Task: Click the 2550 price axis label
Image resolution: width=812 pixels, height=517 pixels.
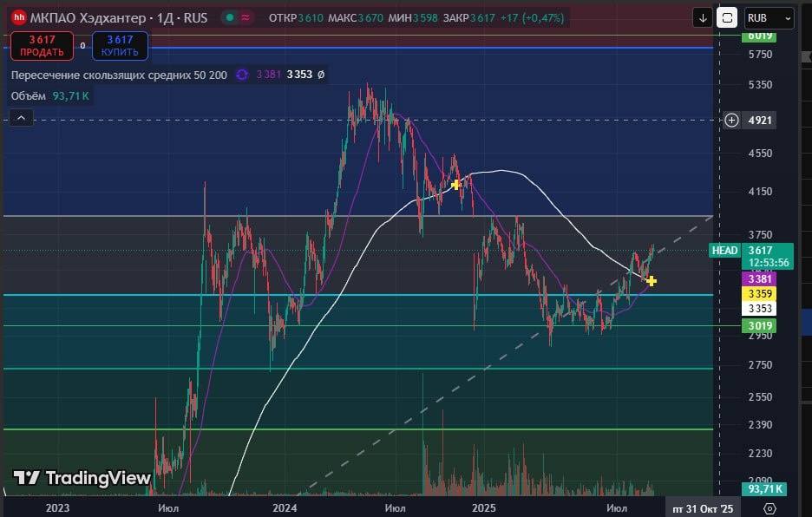Action: 760,397
